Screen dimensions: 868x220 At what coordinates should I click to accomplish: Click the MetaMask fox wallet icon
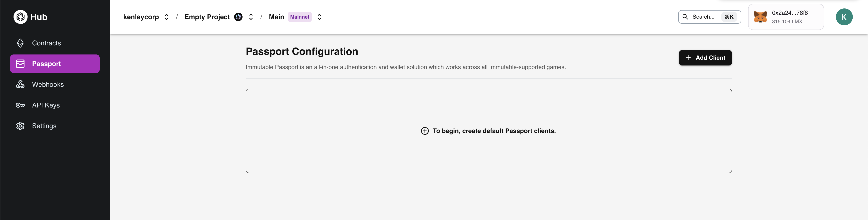pyautogui.click(x=760, y=17)
